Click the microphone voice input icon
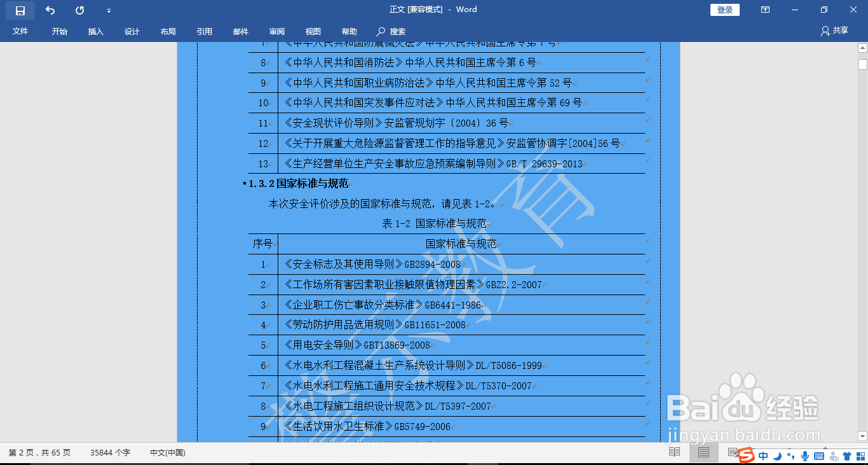 click(x=805, y=455)
